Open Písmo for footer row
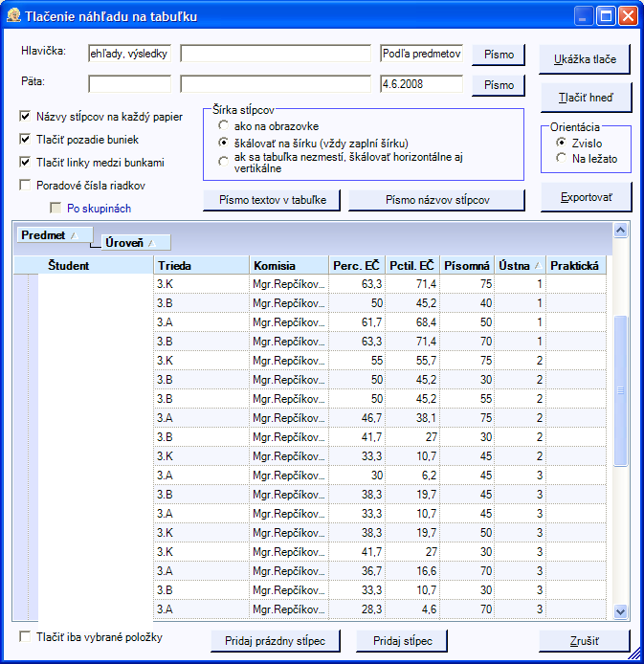 pos(499,85)
